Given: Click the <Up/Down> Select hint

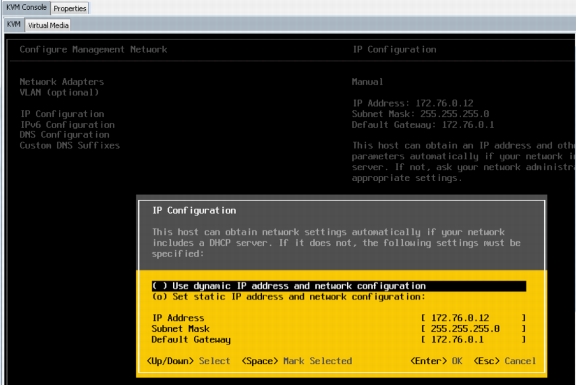Looking at the screenshot, I should 188,361.
